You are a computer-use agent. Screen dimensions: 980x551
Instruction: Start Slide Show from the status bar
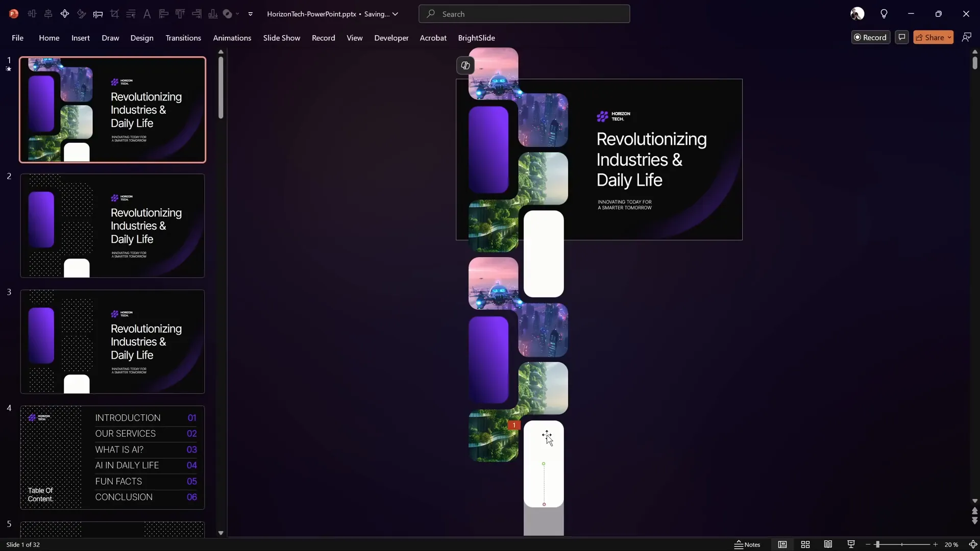[x=851, y=544]
